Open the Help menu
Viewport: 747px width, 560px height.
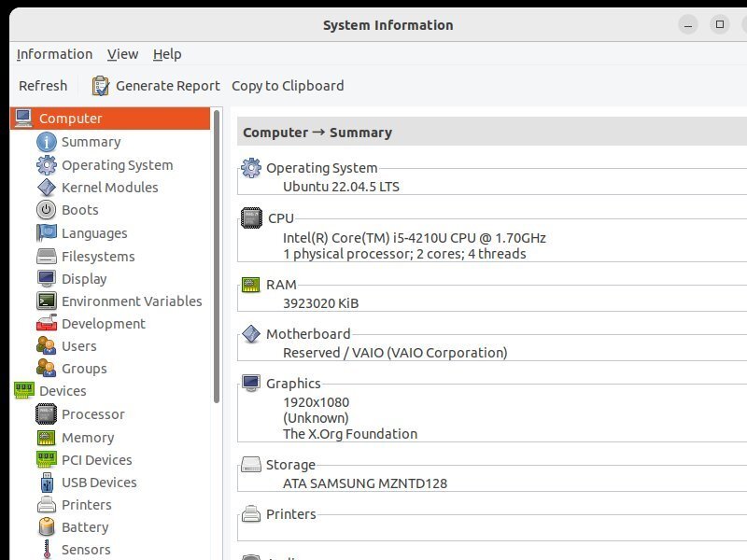coord(167,54)
